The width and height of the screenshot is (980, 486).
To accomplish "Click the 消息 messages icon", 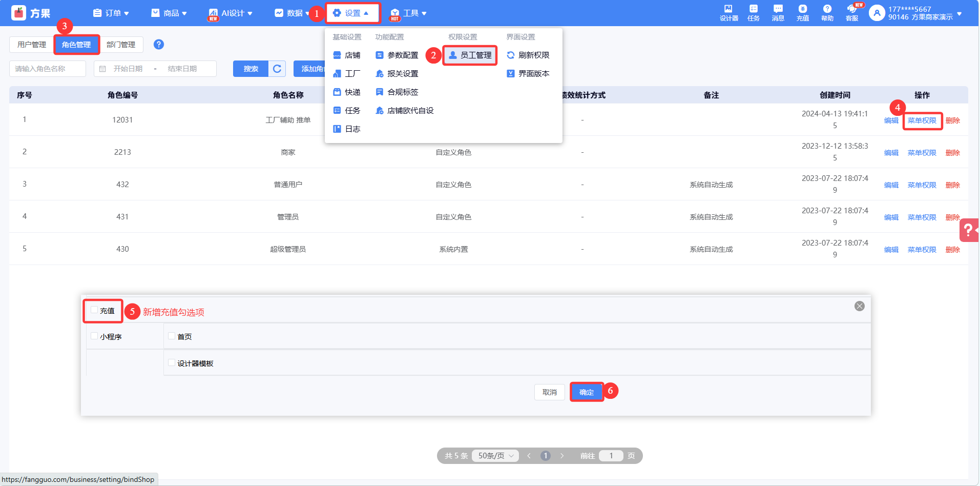I will 778,12.
